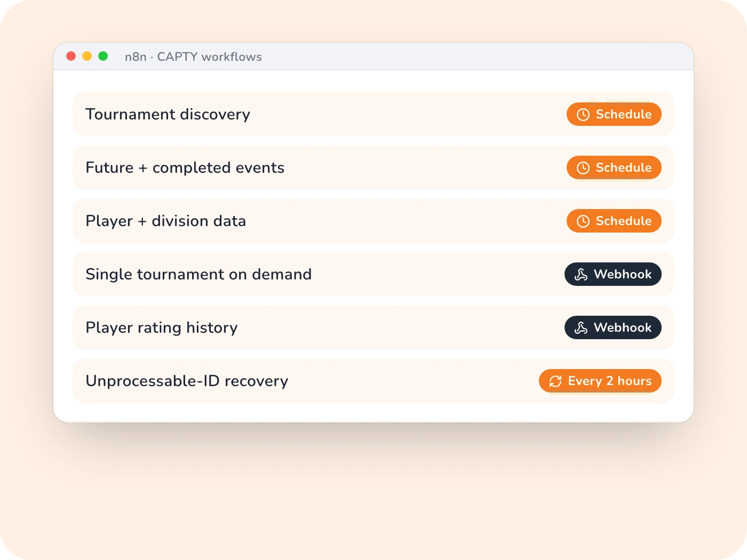
Task: Click the clock icon in Player + division data's badge
Action: [x=583, y=221]
